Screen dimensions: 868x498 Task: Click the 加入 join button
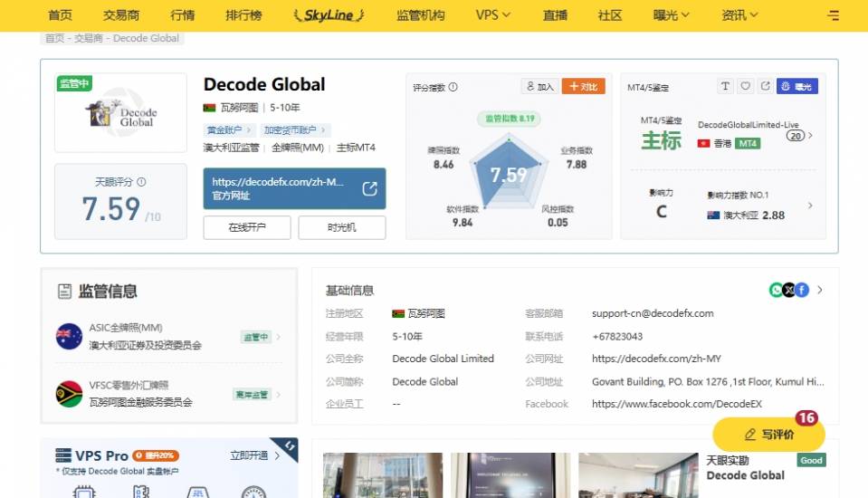coord(539,86)
